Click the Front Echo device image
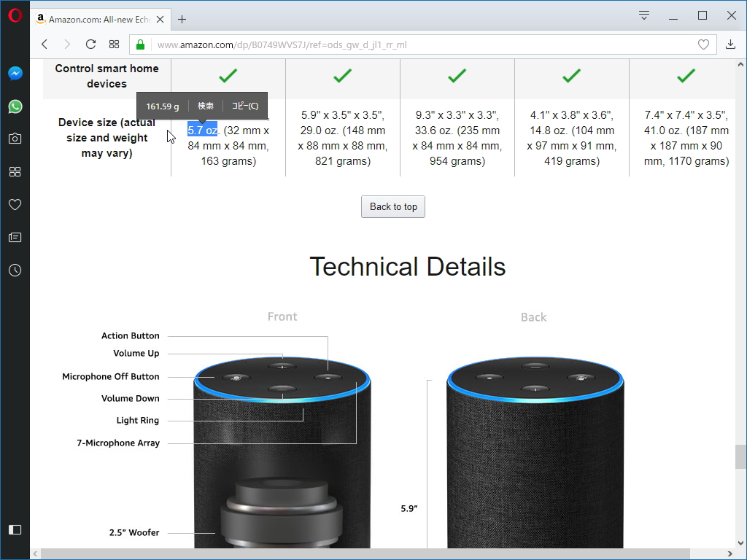The height and width of the screenshot is (560, 747). pos(282,452)
